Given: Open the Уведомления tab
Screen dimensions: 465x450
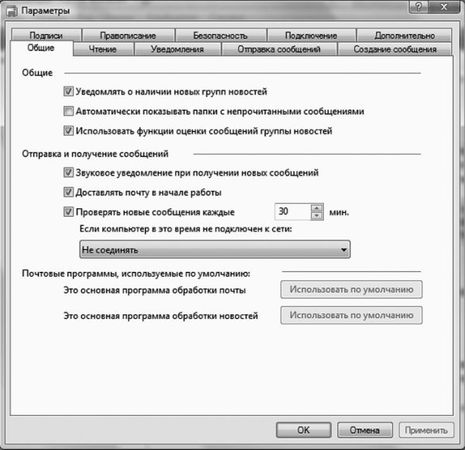Looking at the screenshot, I should [x=177, y=49].
